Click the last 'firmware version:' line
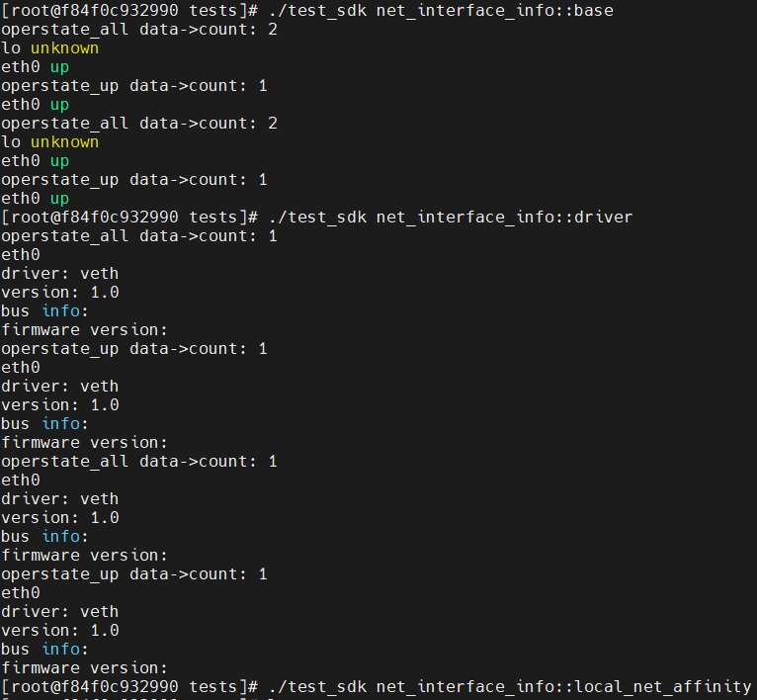The image size is (757, 700). point(84,668)
